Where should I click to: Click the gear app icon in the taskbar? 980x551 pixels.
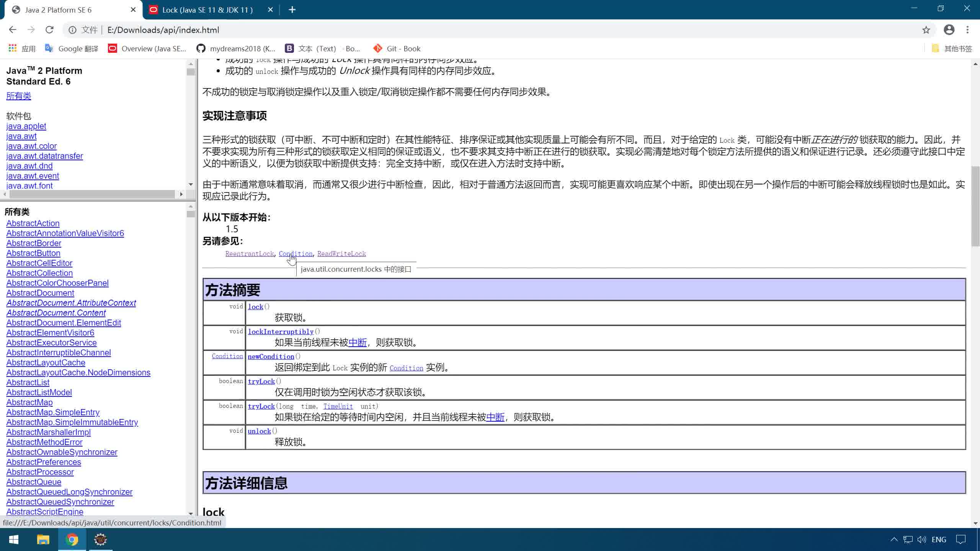pyautogui.click(x=101, y=540)
